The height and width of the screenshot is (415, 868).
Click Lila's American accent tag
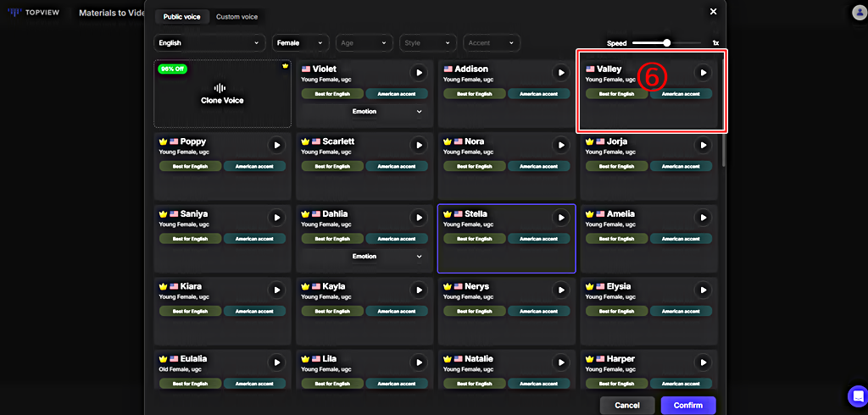(x=397, y=383)
